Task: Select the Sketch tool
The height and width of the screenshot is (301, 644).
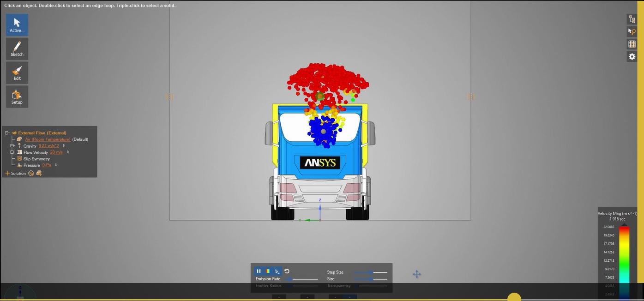Action: click(x=17, y=48)
